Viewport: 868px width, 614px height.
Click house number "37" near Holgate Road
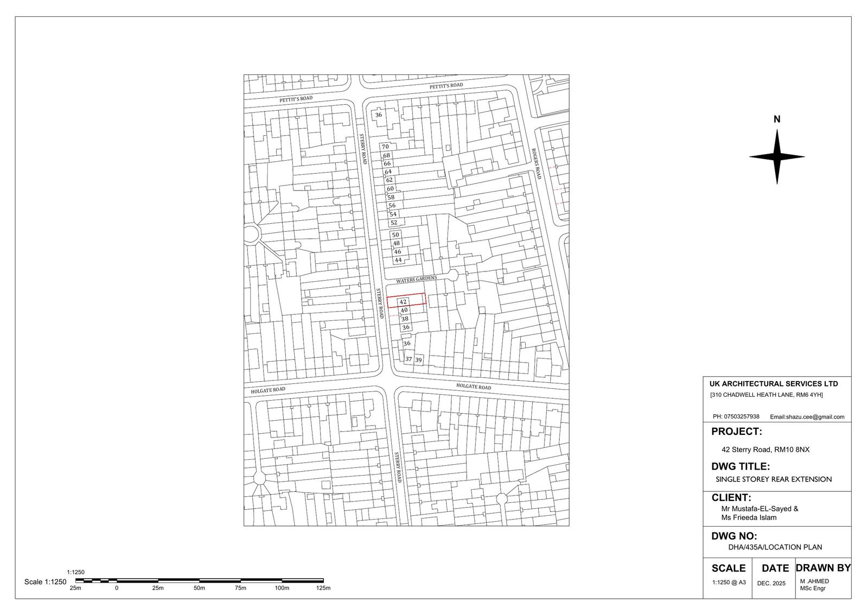[x=409, y=359]
